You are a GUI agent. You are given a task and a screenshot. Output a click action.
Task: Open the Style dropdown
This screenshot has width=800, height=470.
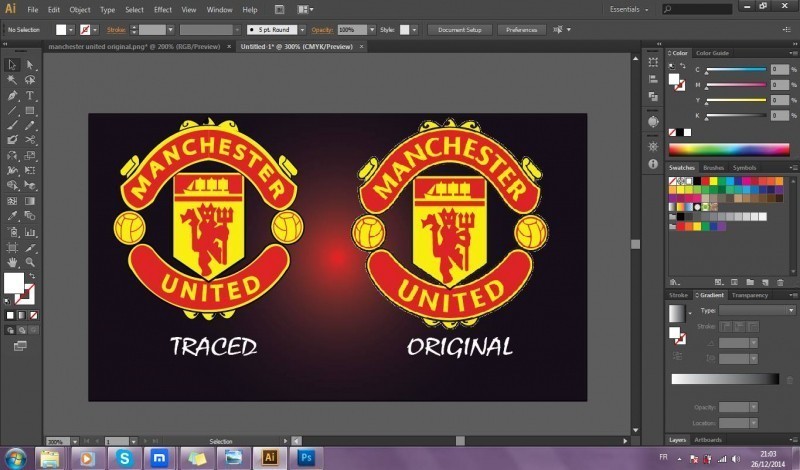(x=414, y=30)
